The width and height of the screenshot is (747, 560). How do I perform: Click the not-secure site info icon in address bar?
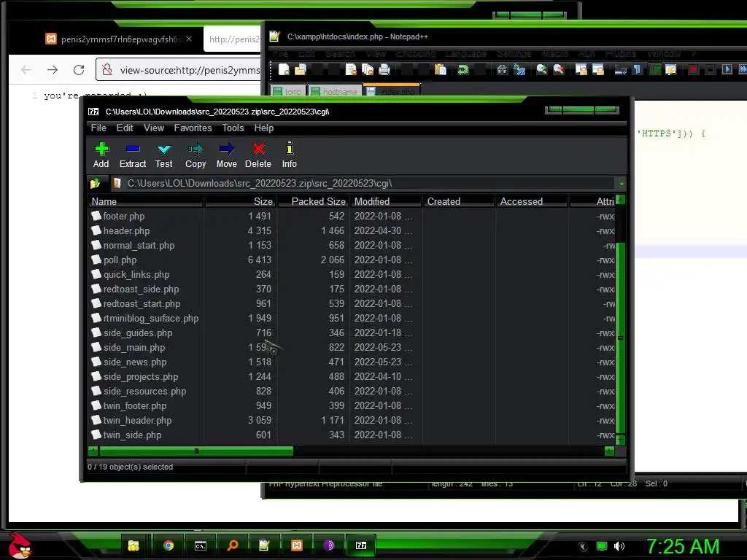coord(108,70)
